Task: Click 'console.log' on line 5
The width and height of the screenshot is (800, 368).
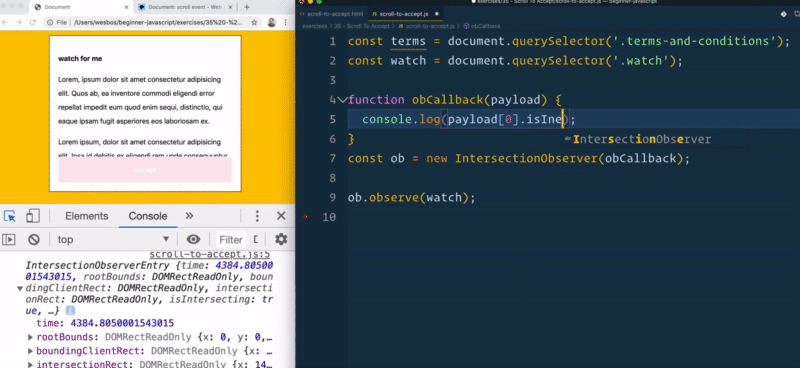Action: point(401,119)
